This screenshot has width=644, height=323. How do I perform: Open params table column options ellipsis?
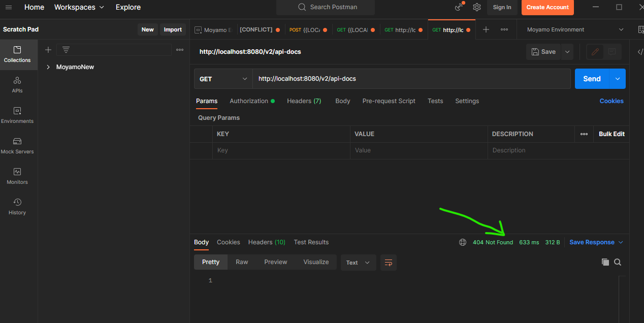click(584, 134)
